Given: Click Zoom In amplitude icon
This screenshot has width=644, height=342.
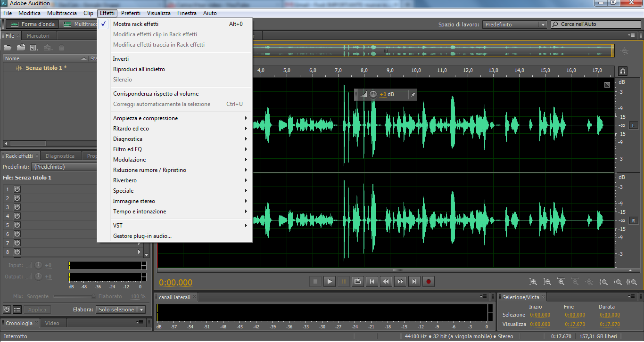Looking at the screenshot, I should tap(533, 282).
